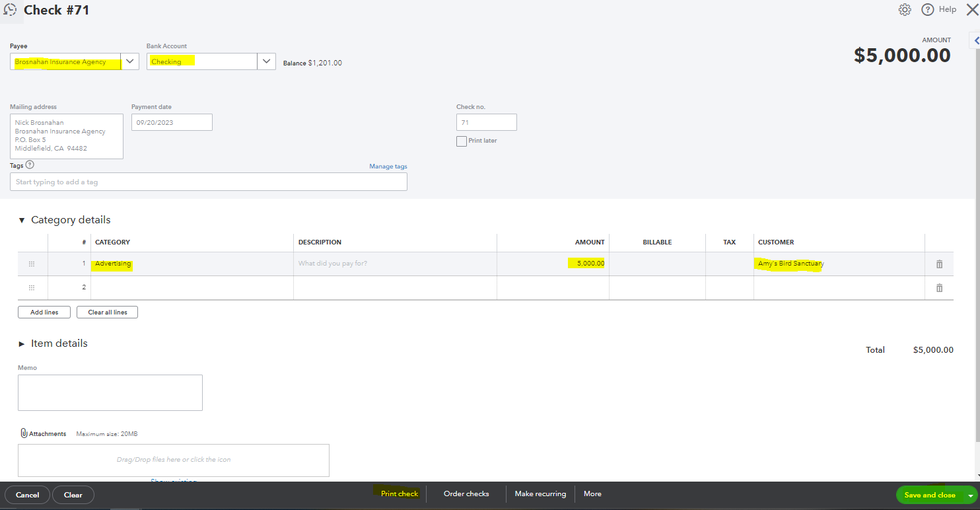Open the Bank Account dropdown arrow
Viewport: 980px width, 510px height.
point(266,61)
